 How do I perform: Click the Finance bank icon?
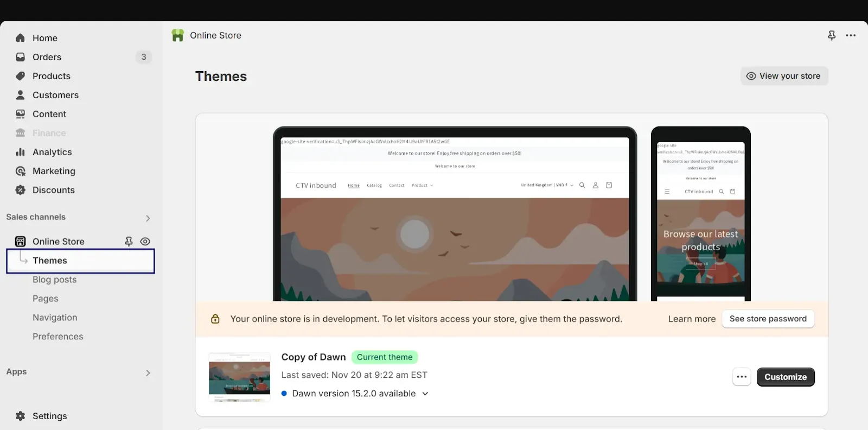coord(21,133)
